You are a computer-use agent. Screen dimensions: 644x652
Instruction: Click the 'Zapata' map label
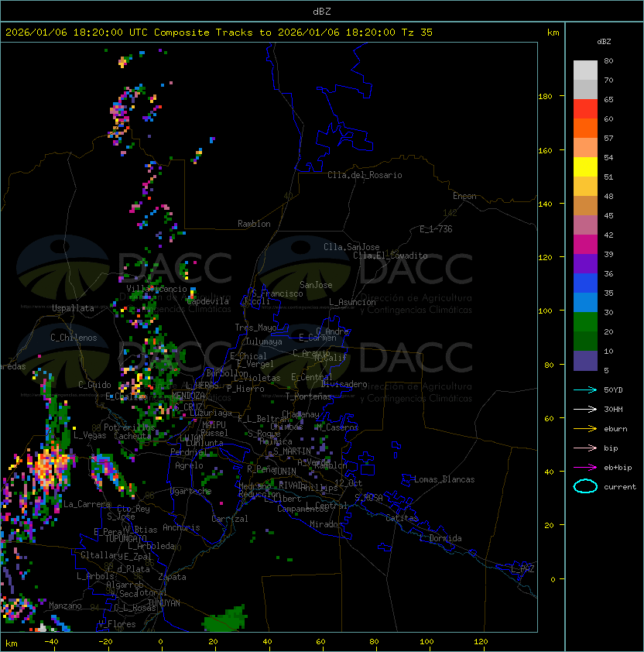coord(172,577)
